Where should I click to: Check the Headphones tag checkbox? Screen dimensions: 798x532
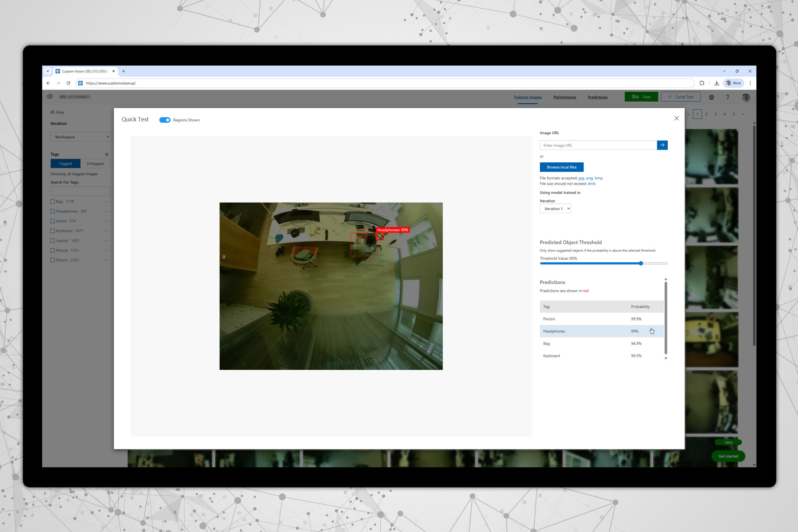coord(53,211)
